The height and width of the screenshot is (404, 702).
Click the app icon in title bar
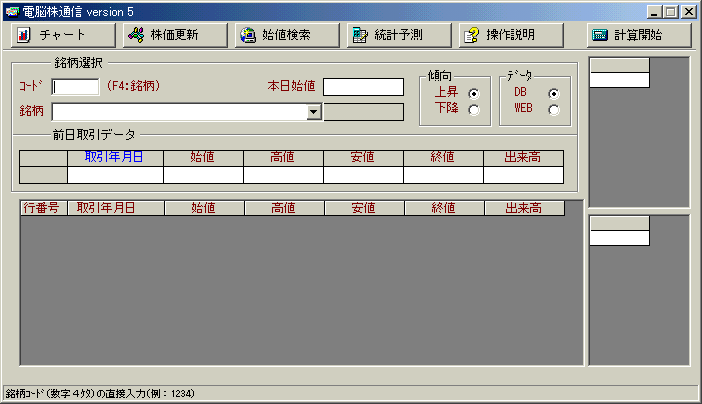pyautogui.click(x=13, y=12)
